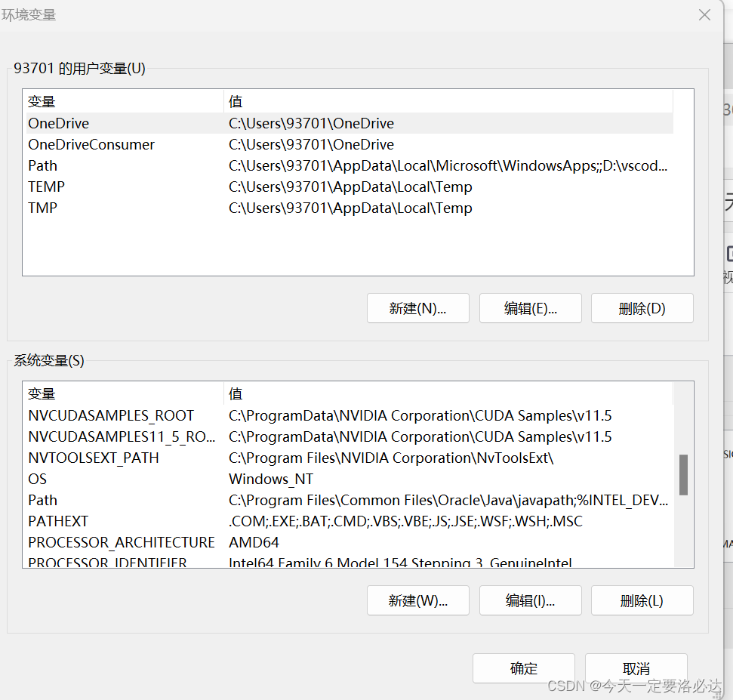Click 新建(N) to add a user variable
The image size is (733, 700).
point(417,308)
